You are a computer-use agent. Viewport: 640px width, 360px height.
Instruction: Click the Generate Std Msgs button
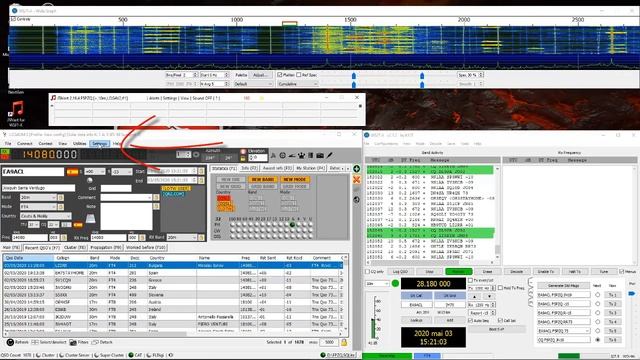coord(563,285)
